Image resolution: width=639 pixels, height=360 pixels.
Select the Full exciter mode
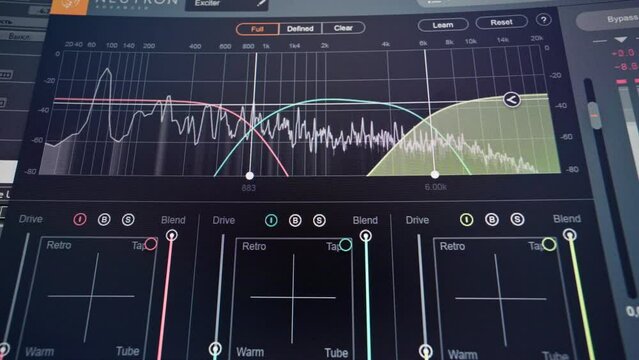coord(258,29)
